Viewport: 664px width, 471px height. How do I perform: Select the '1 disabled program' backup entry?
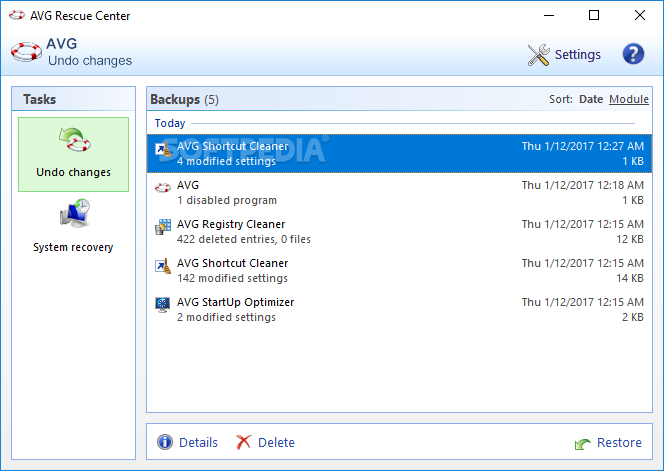[399, 192]
